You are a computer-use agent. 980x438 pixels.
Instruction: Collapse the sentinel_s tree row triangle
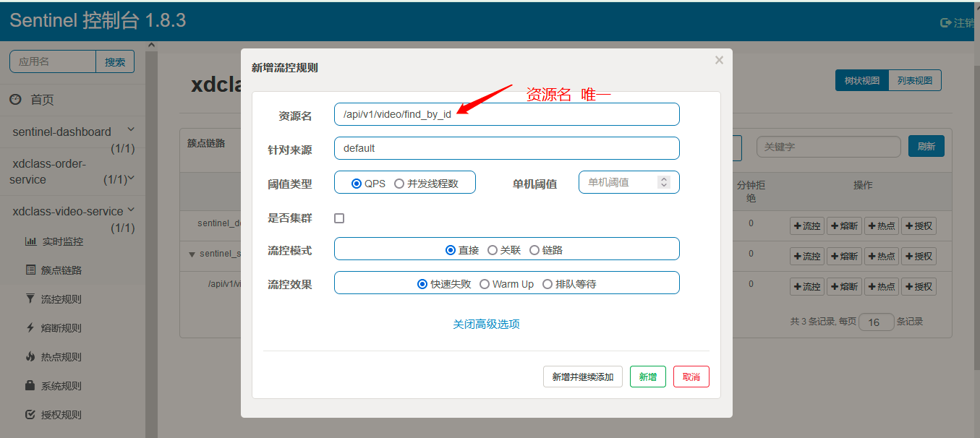click(x=192, y=254)
